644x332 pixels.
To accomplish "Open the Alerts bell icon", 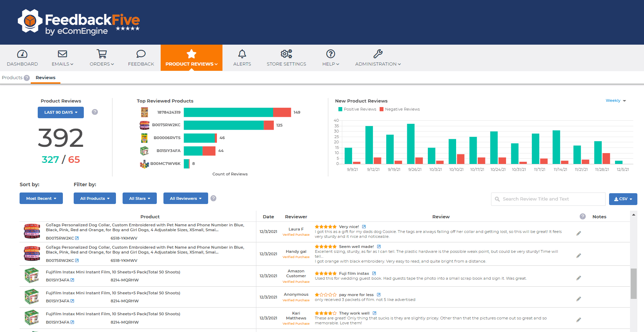I will pos(242,54).
